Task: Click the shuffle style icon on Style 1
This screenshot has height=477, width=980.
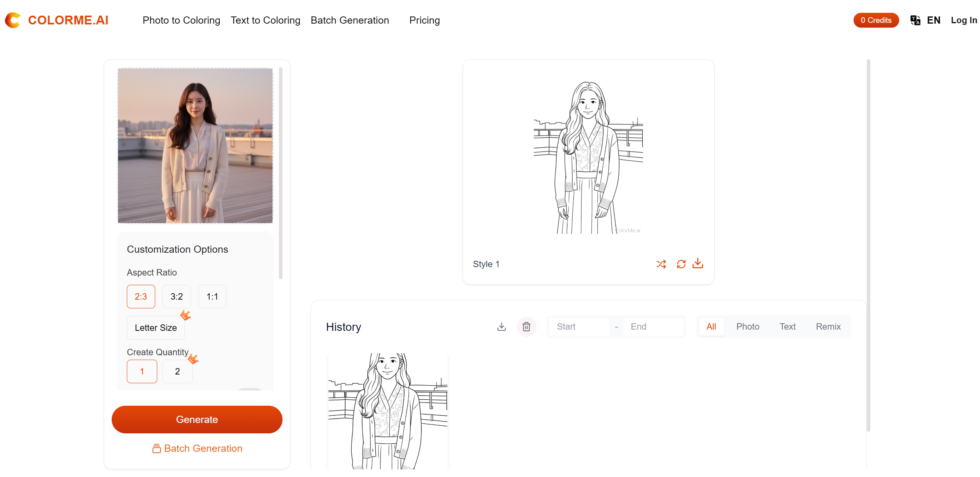Action: click(x=661, y=264)
